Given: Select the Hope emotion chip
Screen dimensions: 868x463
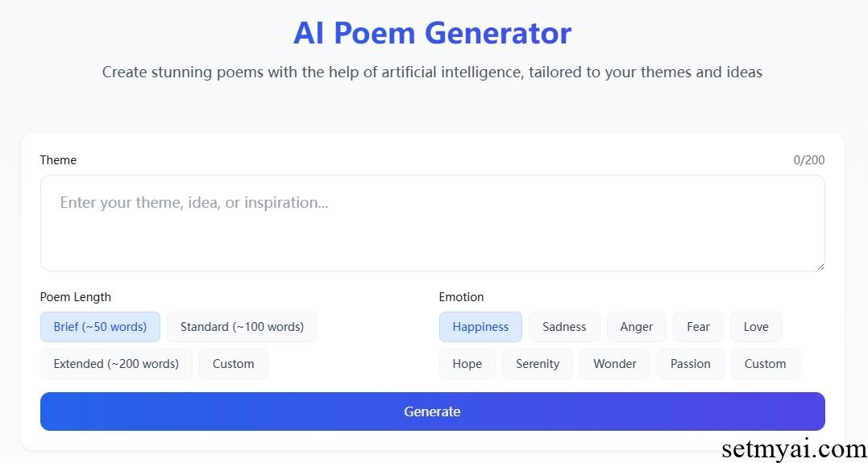Looking at the screenshot, I should (x=467, y=364).
